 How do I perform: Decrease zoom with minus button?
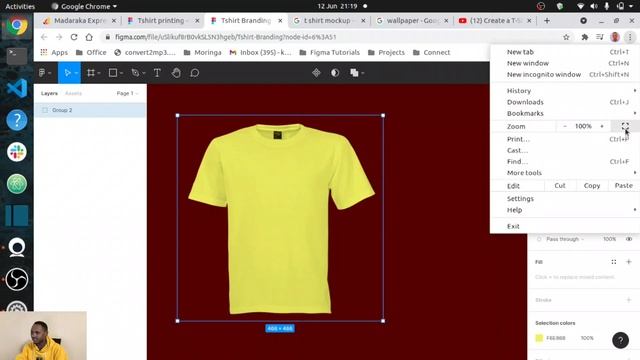point(565,126)
